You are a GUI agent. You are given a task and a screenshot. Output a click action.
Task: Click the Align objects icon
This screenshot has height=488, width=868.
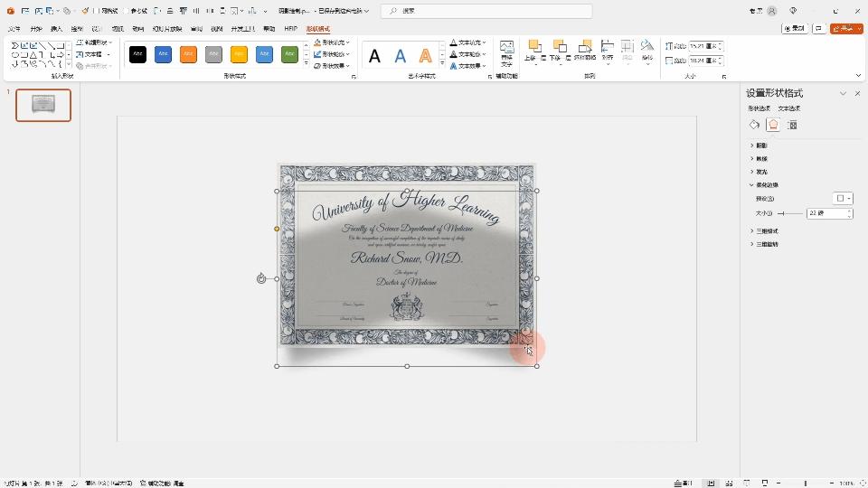pos(607,47)
